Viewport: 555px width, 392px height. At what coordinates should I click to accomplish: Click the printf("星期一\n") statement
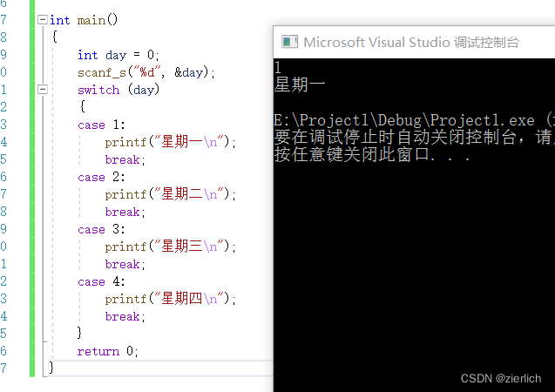pos(170,142)
